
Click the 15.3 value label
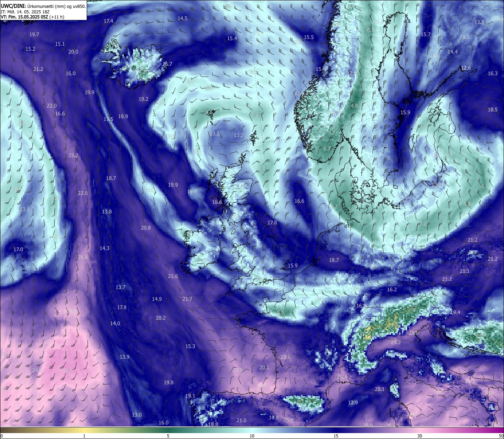(x=190, y=346)
